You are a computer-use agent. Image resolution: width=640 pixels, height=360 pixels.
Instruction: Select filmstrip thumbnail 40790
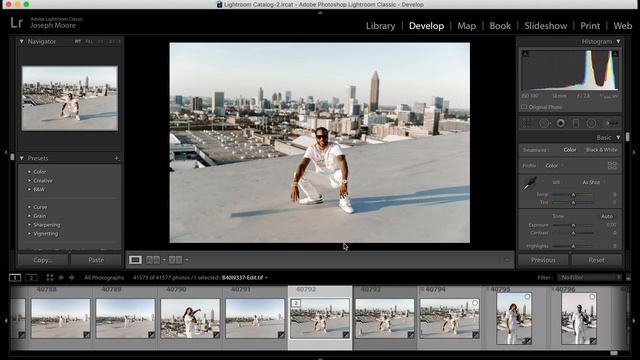(190, 318)
